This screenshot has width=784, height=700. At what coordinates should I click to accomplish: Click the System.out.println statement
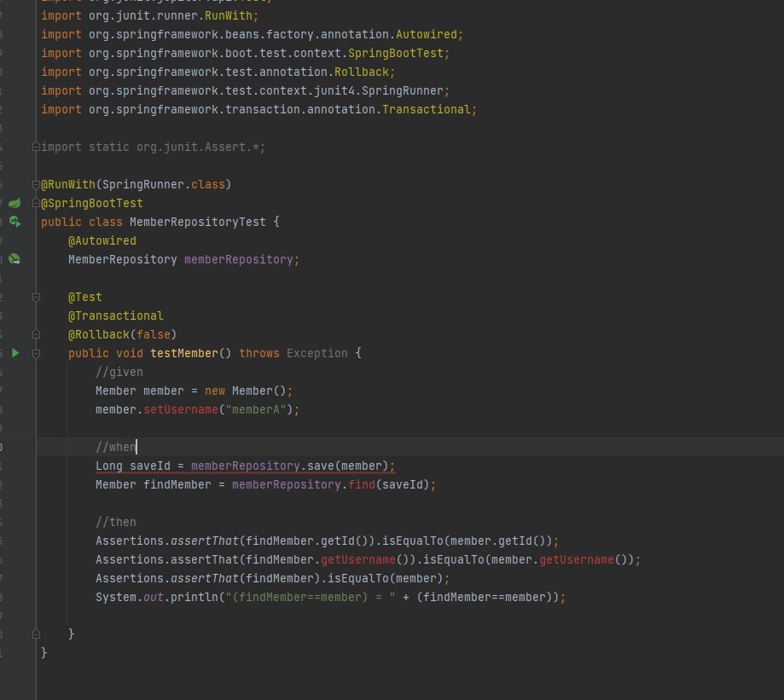click(x=330, y=597)
